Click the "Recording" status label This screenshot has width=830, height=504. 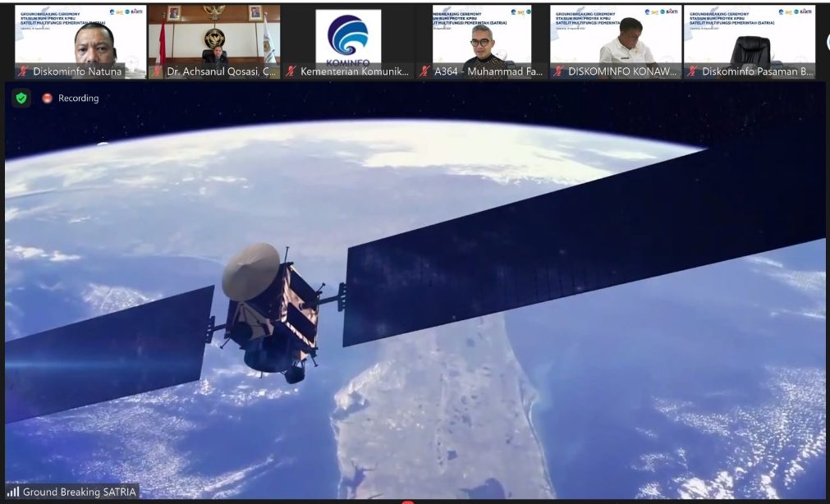click(78, 99)
